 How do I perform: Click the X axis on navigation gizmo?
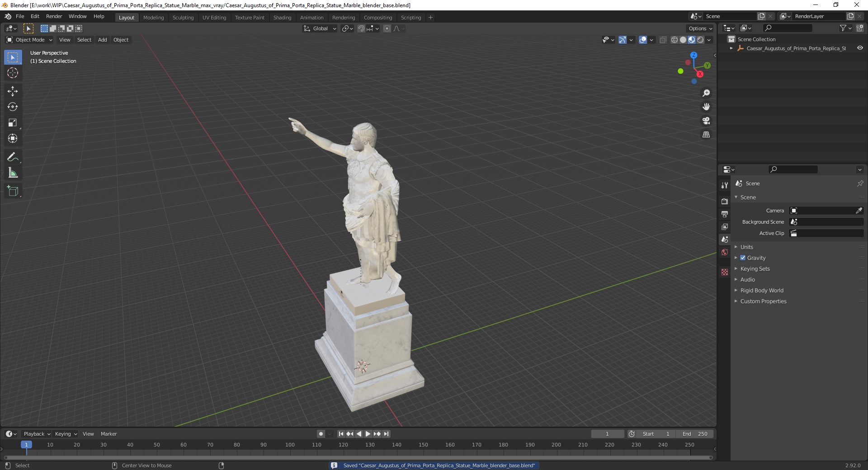click(700, 74)
